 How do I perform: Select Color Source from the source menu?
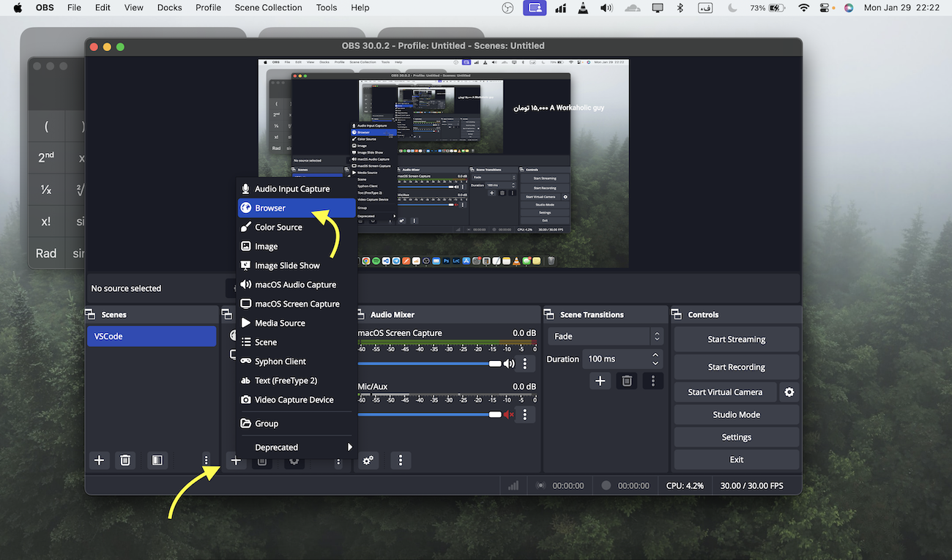click(297, 227)
